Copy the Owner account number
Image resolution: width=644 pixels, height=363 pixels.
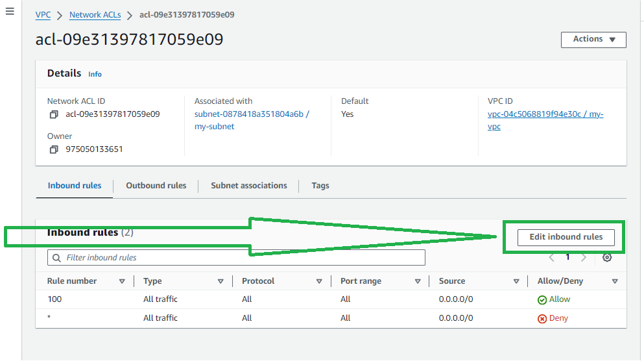[54, 149]
